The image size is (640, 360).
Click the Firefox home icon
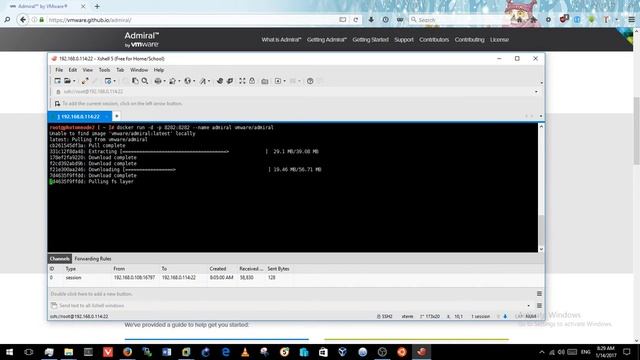pyautogui.click(x=533, y=20)
